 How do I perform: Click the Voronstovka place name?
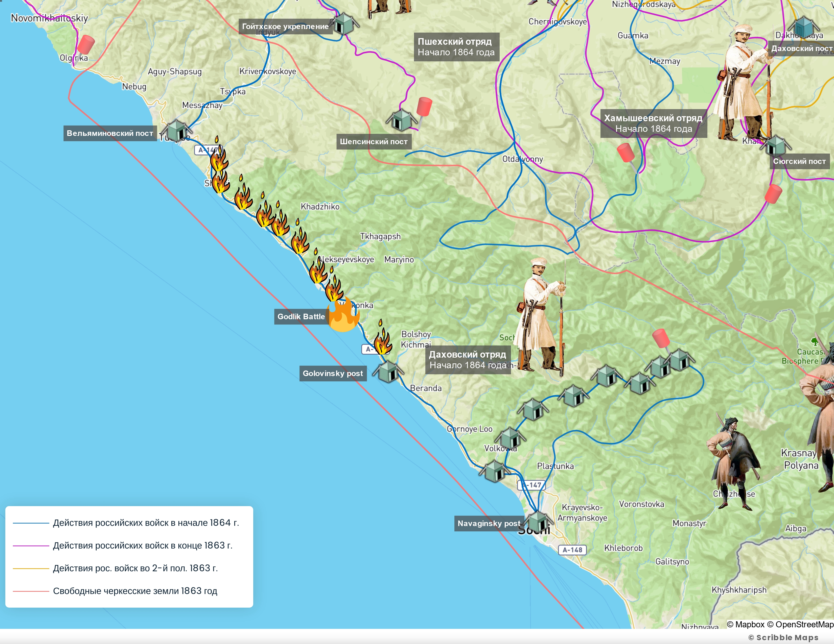[641, 504]
